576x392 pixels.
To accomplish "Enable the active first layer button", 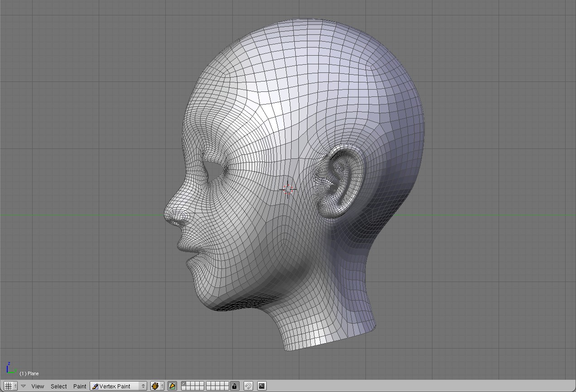I will [x=184, y=384].
